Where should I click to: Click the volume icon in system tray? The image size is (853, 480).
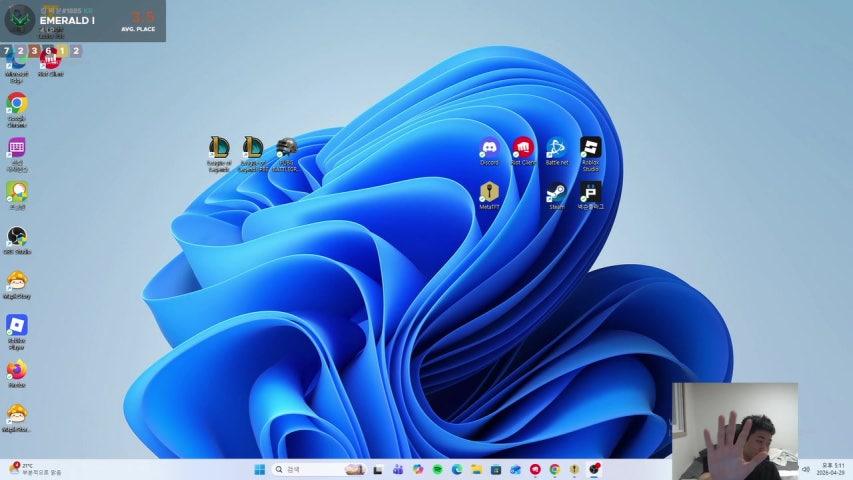(x=806, y=469)
